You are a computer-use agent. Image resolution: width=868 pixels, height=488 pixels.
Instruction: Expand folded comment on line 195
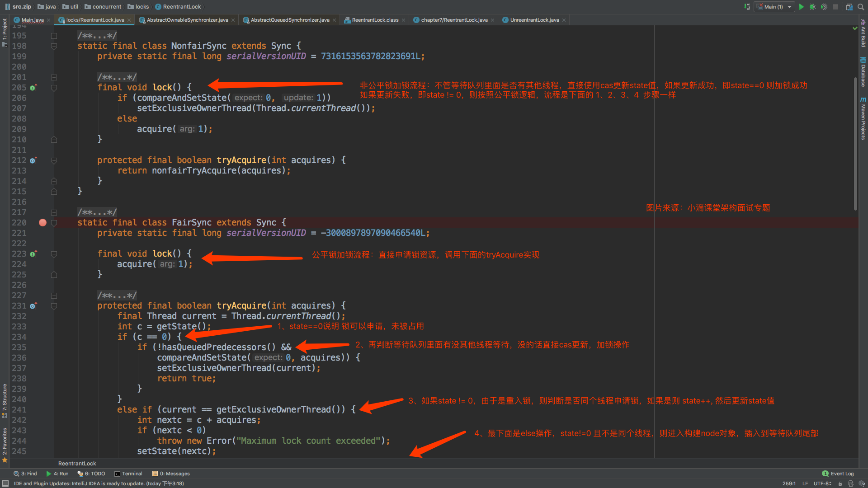click(54, 36)
